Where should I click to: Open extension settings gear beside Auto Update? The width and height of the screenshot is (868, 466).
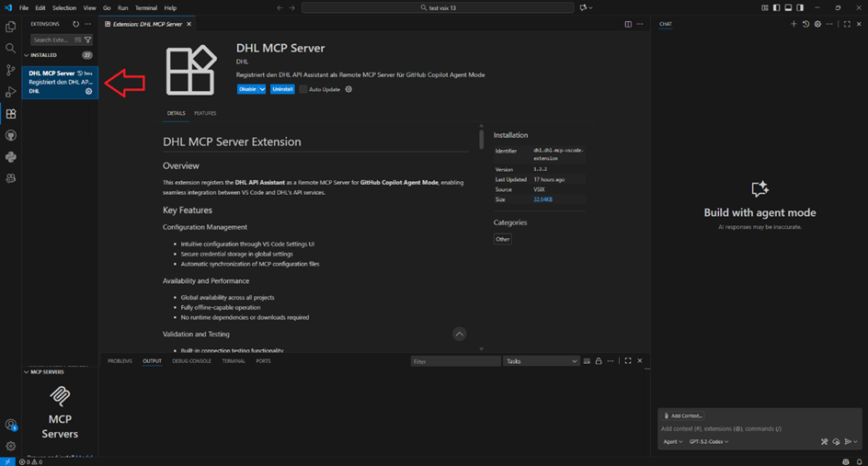point(348,89)
